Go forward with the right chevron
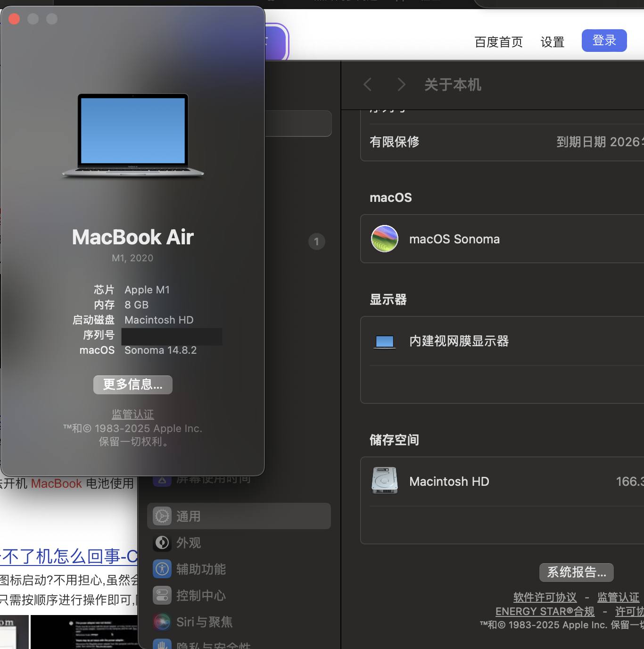The height and width of the screenshot is (649, 644). pos(401,85)
